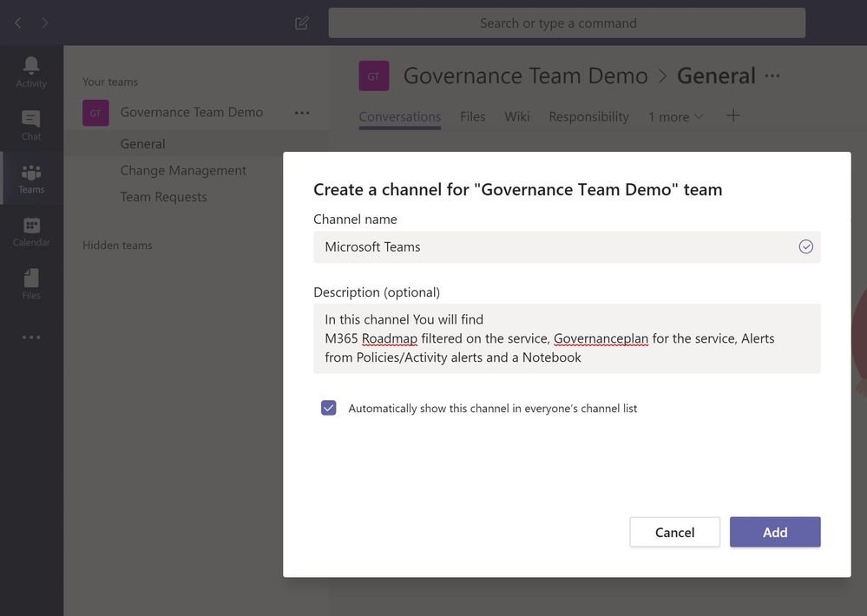Open the Calendar icon in sidebar

31,232
